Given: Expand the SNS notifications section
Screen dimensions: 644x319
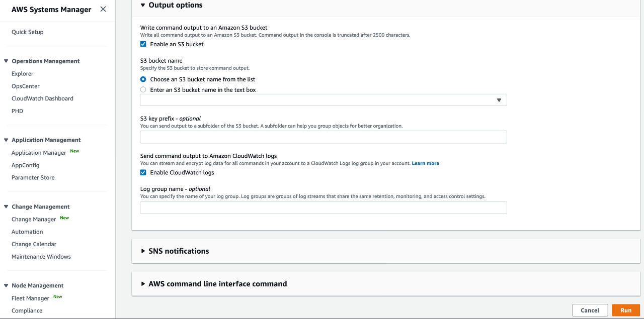Looking at the screenshot, I should coord(143,251).
